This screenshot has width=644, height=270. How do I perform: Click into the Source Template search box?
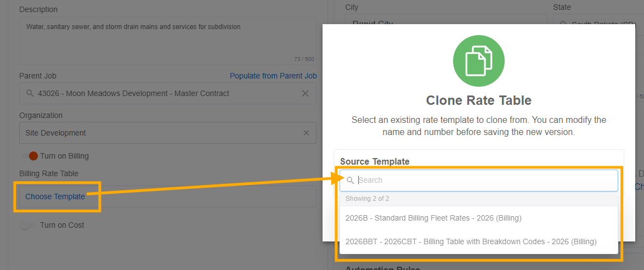[x=478, y=181]
